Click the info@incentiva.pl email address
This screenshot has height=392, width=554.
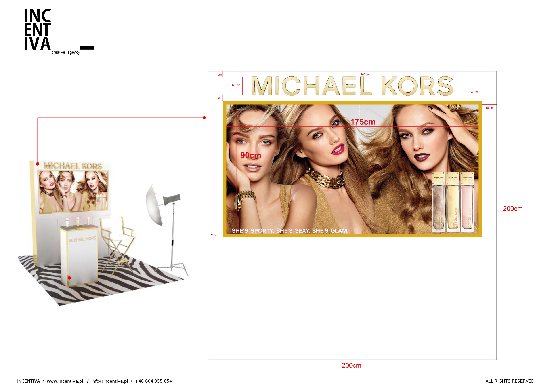pos(109,381)
